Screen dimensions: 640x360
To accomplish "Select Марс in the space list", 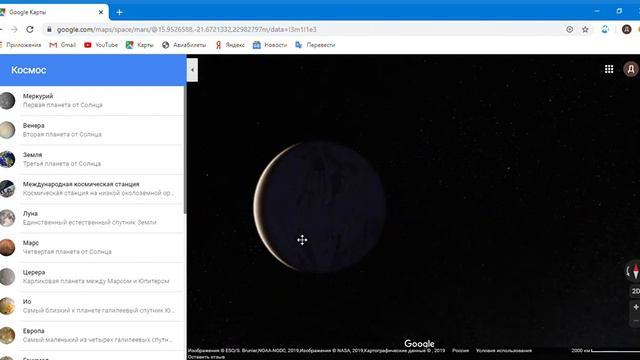I will point(92,247).
